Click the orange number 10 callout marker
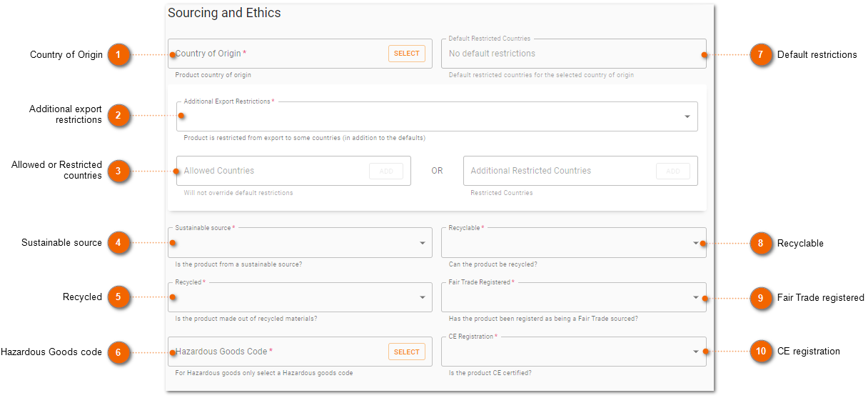Image resolution: width=868 pixels, height=398 pixels. click(761, 351)
